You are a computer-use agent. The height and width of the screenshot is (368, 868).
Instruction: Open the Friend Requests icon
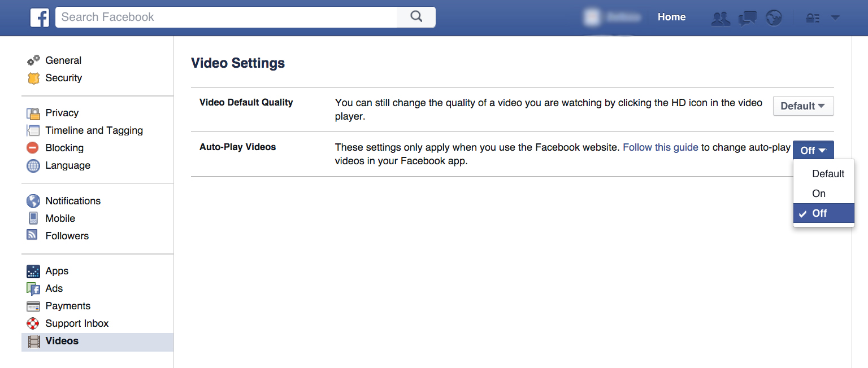(721, 18)
